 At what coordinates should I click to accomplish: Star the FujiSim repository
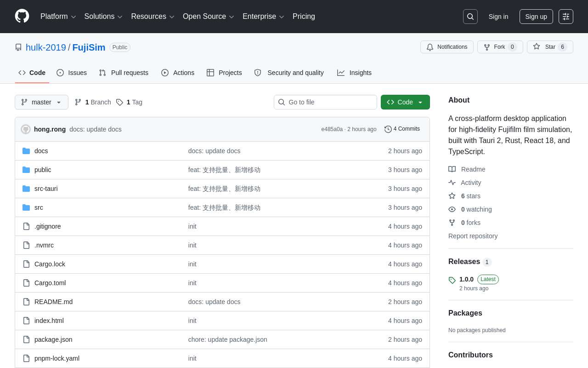click(x=550, y=47)
